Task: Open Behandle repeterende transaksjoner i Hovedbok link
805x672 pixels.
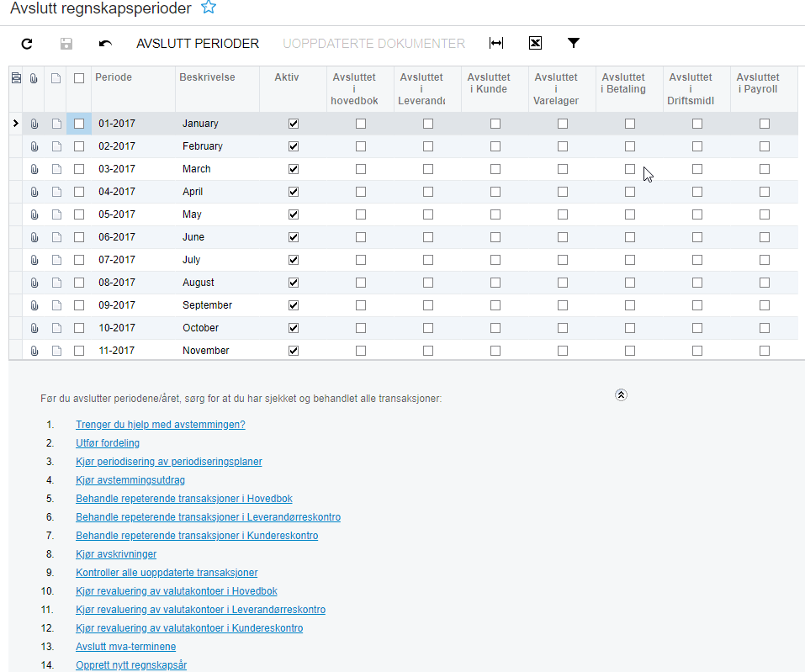Action: click(184, 499)
